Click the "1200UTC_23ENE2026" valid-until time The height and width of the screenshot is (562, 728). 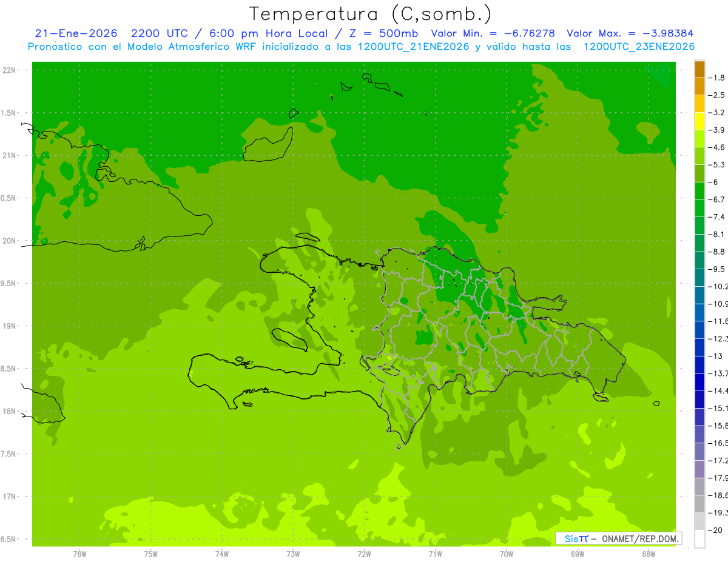pos(639,47)
